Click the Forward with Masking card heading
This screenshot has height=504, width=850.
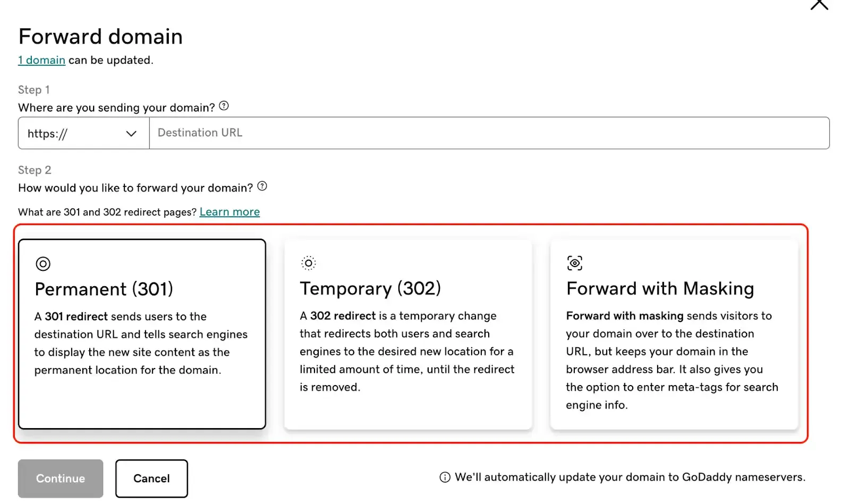point(660,288)
